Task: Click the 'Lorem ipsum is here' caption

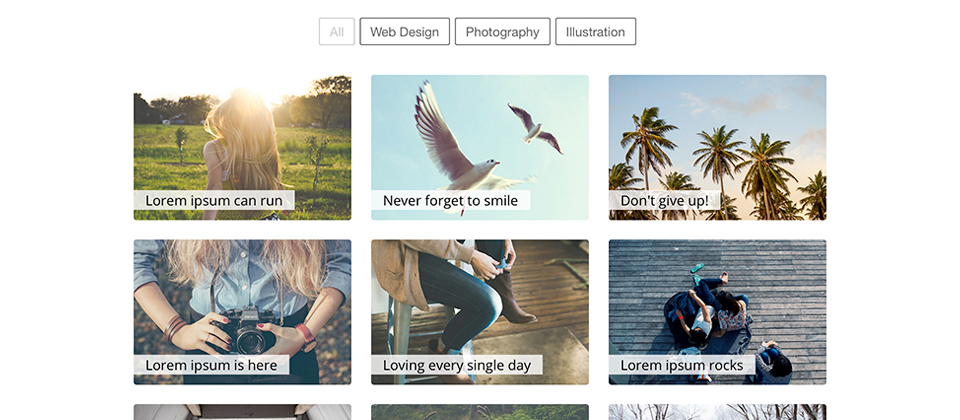Action: tap(211, 365)
